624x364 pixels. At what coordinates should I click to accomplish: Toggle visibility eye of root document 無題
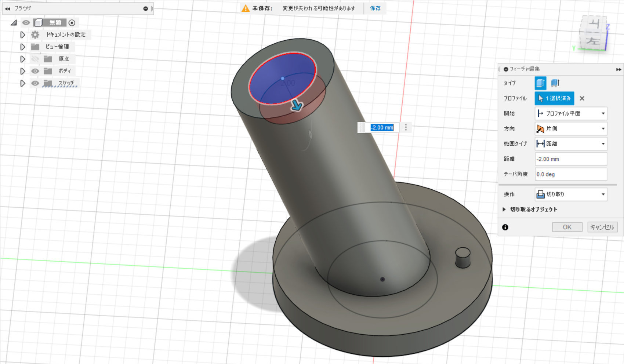(26, 23)
